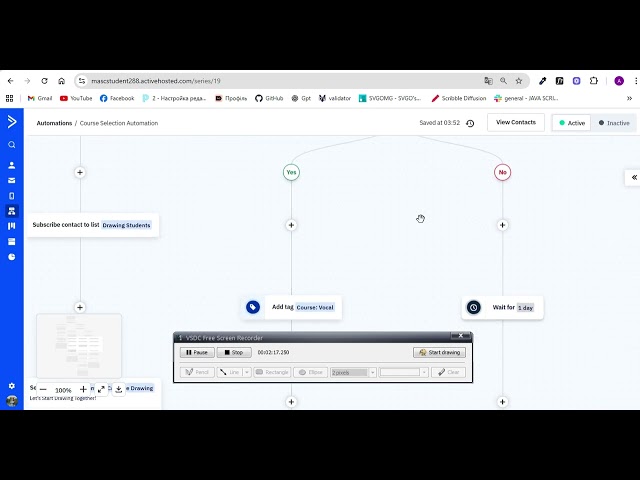Open the Gpt bookmark
Image resolution: width=640 pixels, height=480 pixels.
pyautogui.click(x=301, y=98)
